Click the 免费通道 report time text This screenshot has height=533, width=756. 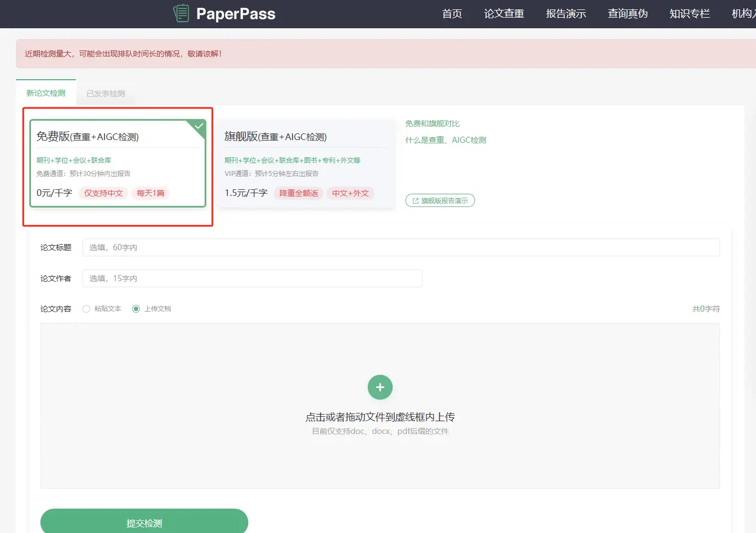(84, 174)
